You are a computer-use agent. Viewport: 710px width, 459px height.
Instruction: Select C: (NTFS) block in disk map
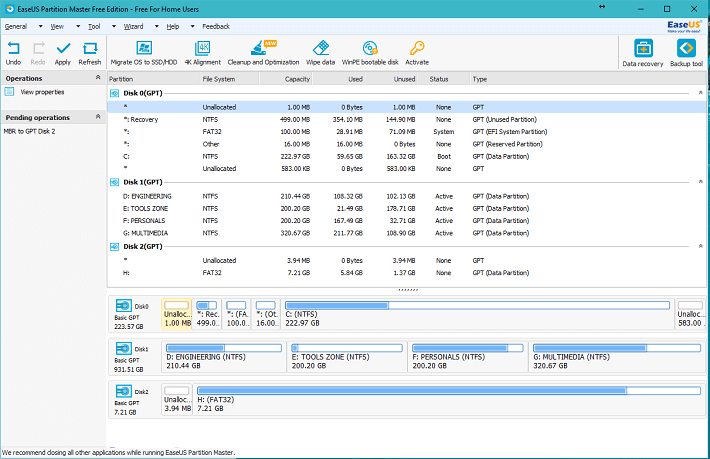click(477, 314)
